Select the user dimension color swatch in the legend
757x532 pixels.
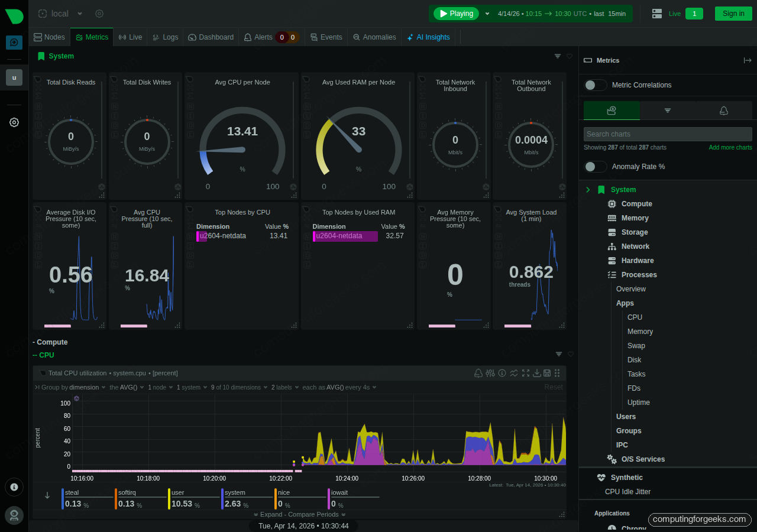pos(169,498)
